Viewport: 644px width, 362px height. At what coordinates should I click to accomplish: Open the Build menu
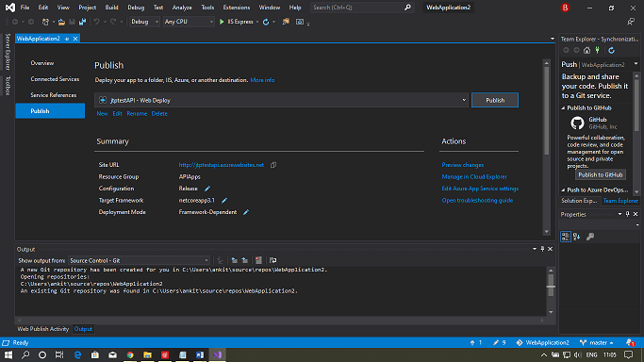pyautogui.click(x=111, y=8)
